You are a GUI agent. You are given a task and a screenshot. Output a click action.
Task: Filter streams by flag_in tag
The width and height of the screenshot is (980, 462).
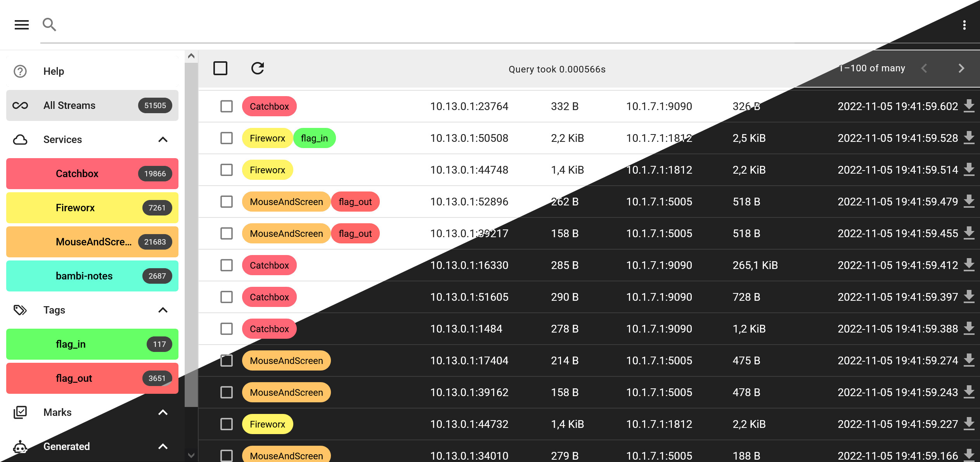[x=92, y=344]
